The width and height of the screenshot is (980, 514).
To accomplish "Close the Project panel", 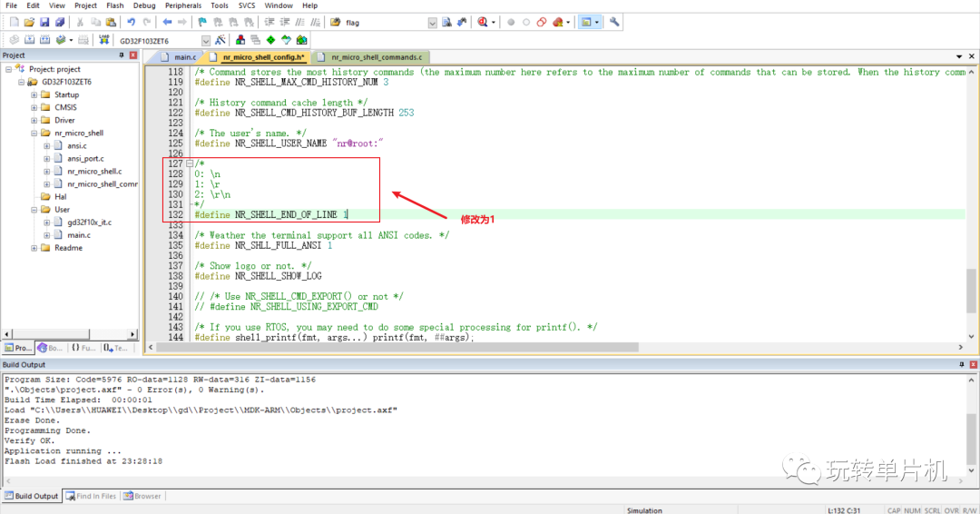I will 133,55.
